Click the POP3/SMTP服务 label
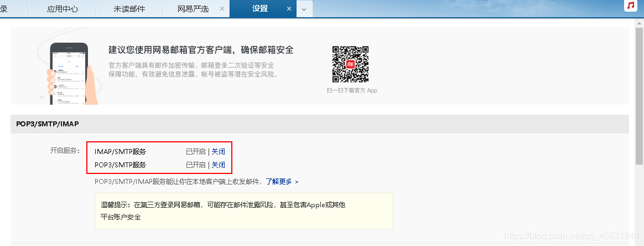 [121, 165]
